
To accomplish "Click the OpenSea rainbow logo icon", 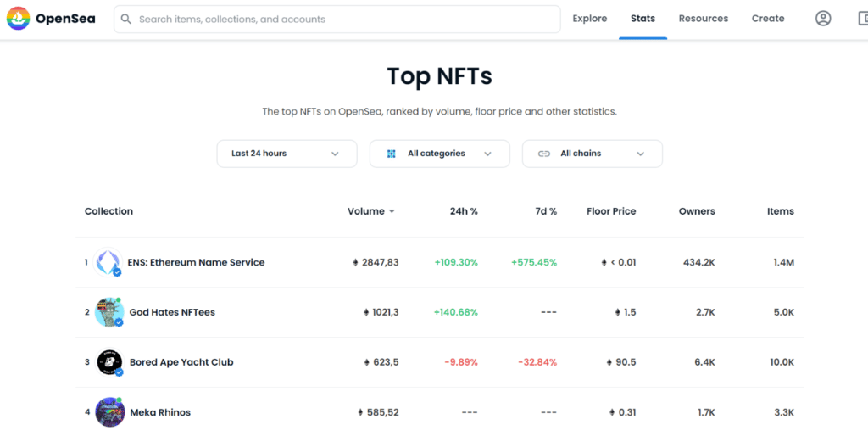I will click(18, 19).
